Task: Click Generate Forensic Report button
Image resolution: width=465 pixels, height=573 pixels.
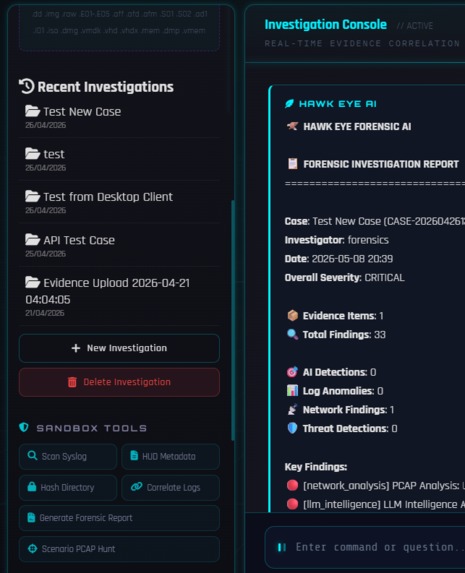Action: (119, 518)
